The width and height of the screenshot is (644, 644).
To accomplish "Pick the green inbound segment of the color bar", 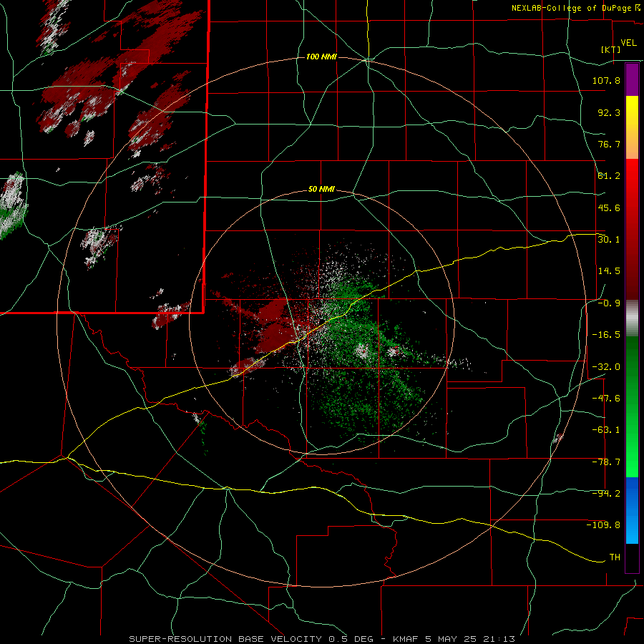I will (x=632, y=406).
